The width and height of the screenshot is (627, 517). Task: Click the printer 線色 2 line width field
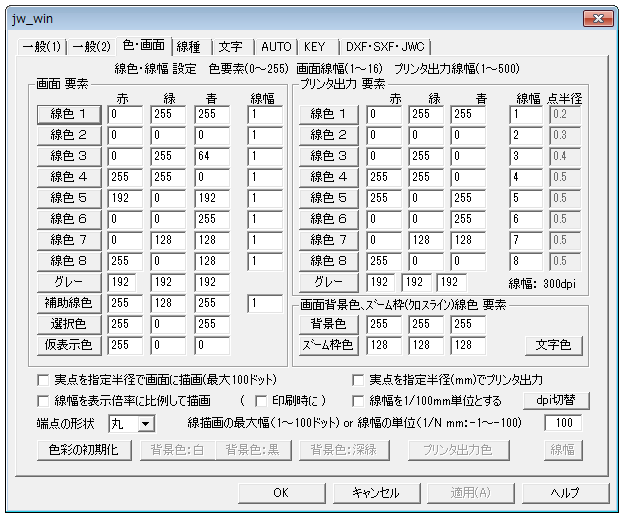(526, 136)
